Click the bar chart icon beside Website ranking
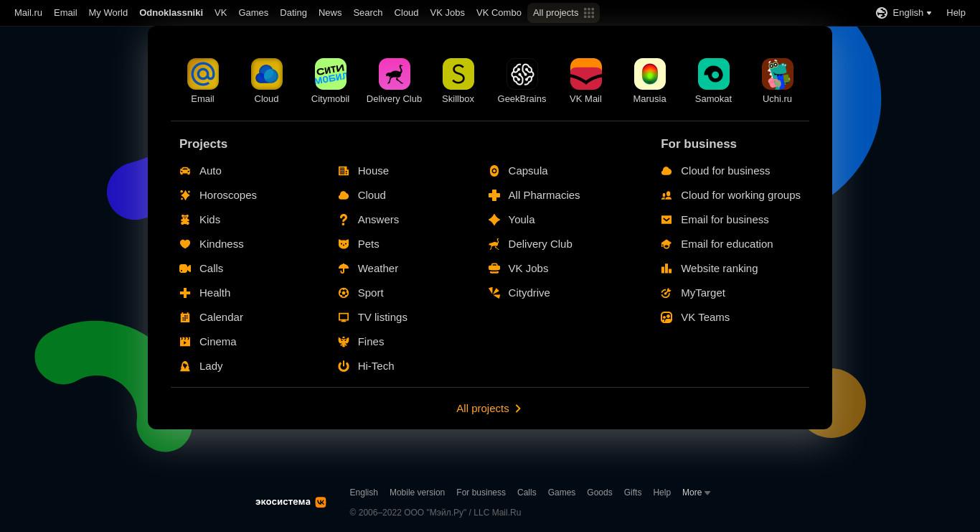The height and width of the screenshot is (532, 980). coord(666,269)
